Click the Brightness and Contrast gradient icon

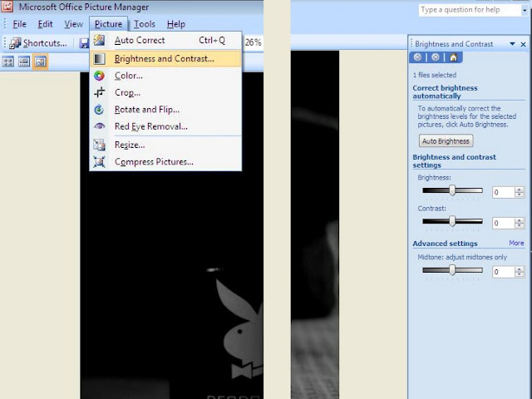pos(99,59)
